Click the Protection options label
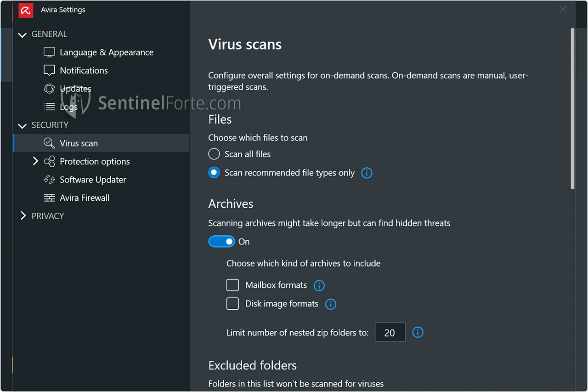This screenshot has height=392, width=588. click(95, 161)
